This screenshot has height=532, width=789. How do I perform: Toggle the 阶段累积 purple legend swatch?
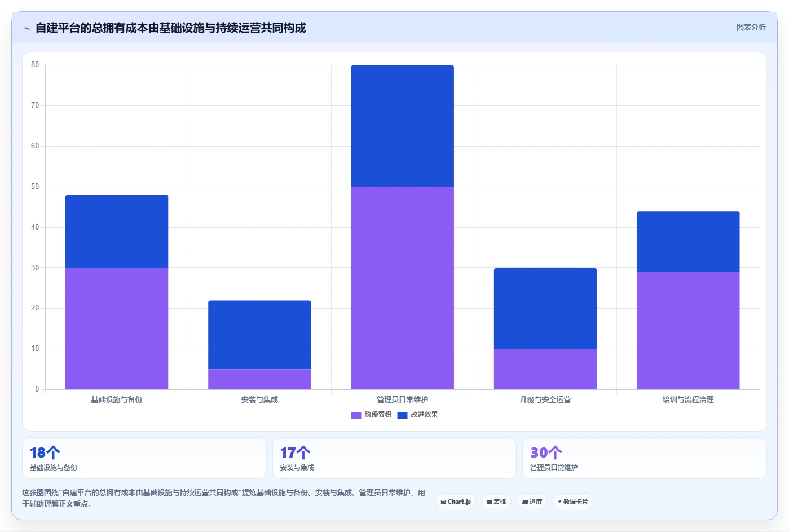(356, 415)
